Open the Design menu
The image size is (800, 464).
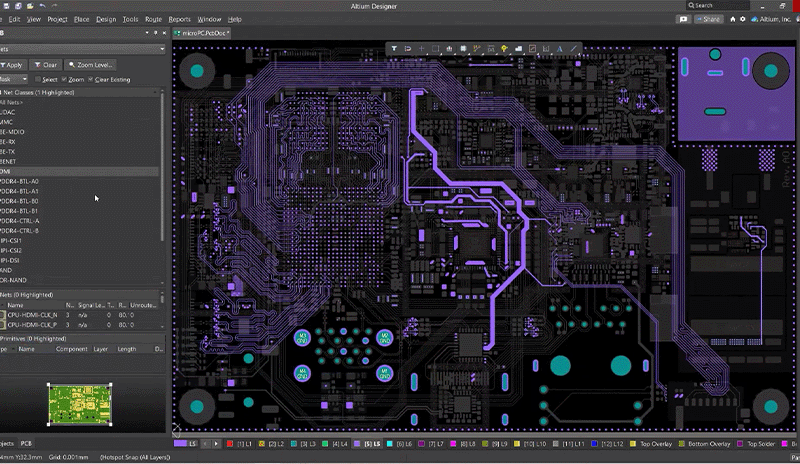tap(105, 19)
